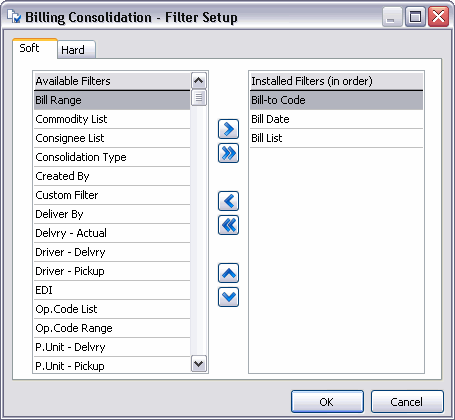
Task: Remove selected filter with left arrow
Action: pyautogui.click(x=228, y=201)
